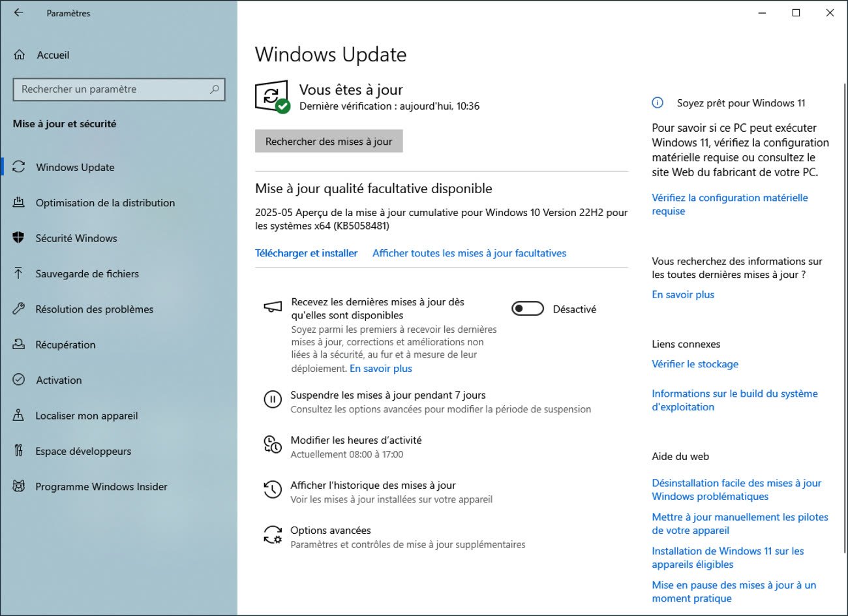Click the Optimisation de la distribution icon
Image resolution: width=848 pixels, height=616 pixels.
pyautogui.click(x=19, y=202)
